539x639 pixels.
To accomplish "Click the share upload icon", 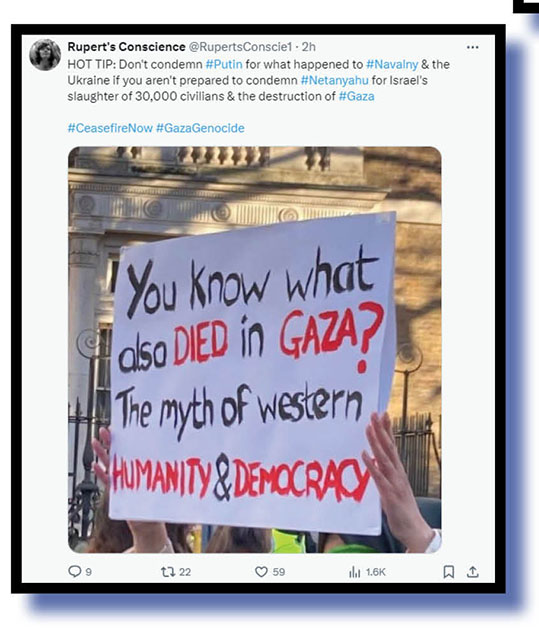I will point(472,572).
